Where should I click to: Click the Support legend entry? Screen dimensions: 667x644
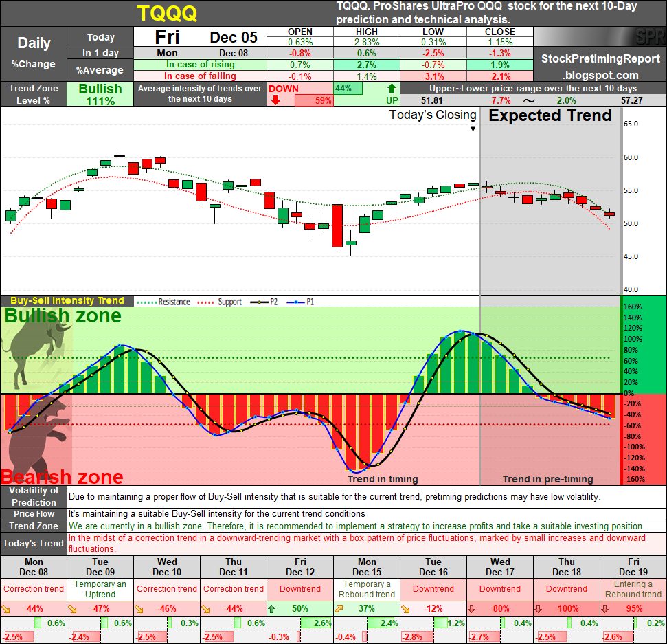218,302
